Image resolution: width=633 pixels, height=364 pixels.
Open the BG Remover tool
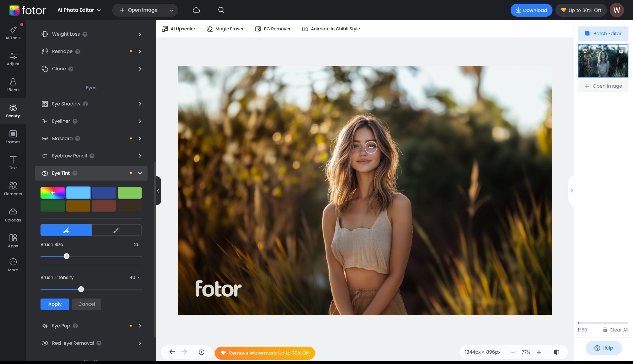tap(273, 29)
